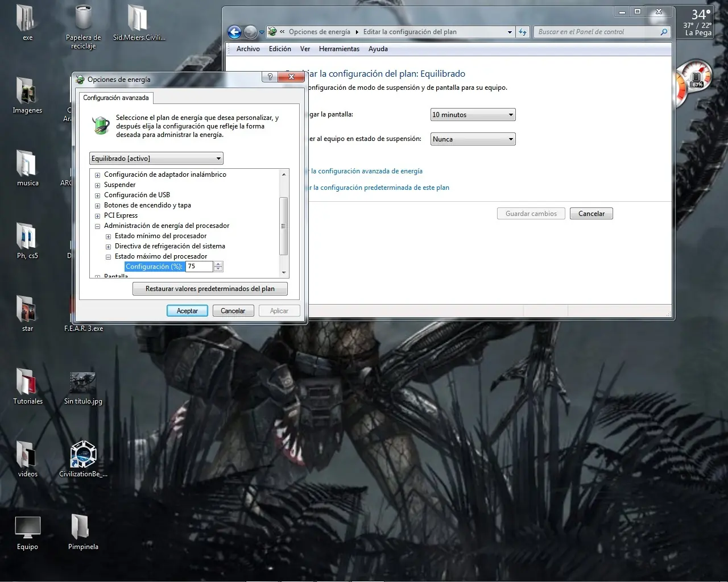Click the scroll-down arrow of settings tree
This screenshot has height=582, width=728.
pos(284,272)
